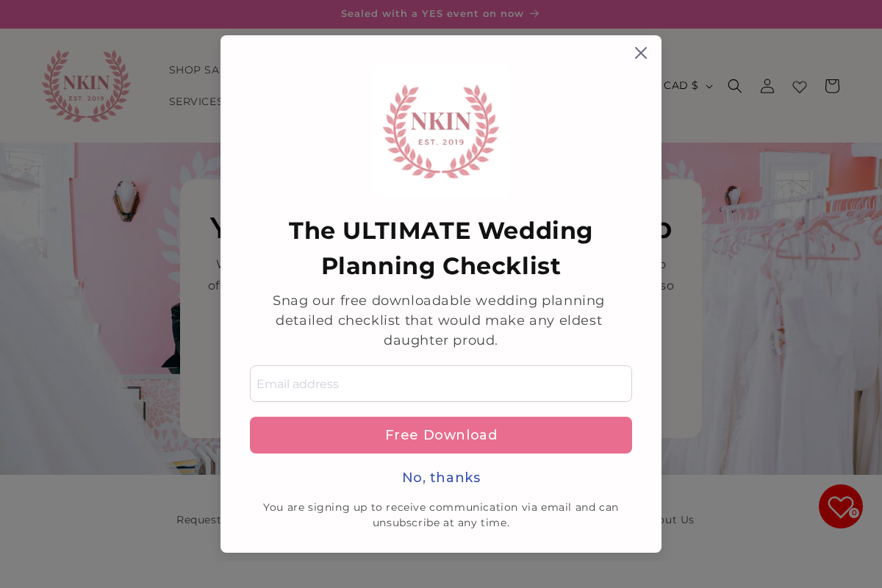
Task: Dismiss the checklist popup with the X
Action: tap(640, 52)
